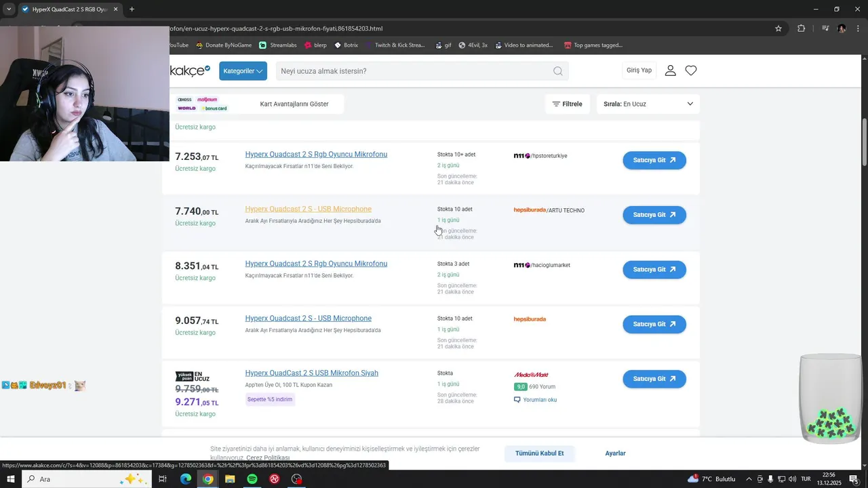This screenshot has height=488, width=868.
Task: Open Streamlabs bookmark
Action: coord(277,45)
